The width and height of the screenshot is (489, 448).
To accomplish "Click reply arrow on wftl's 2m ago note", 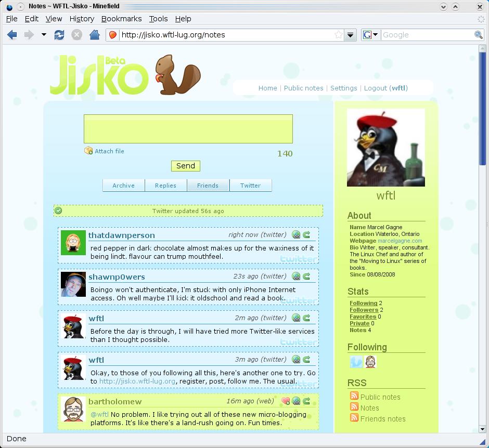I will pyautogui.click(x=306, y=318).
